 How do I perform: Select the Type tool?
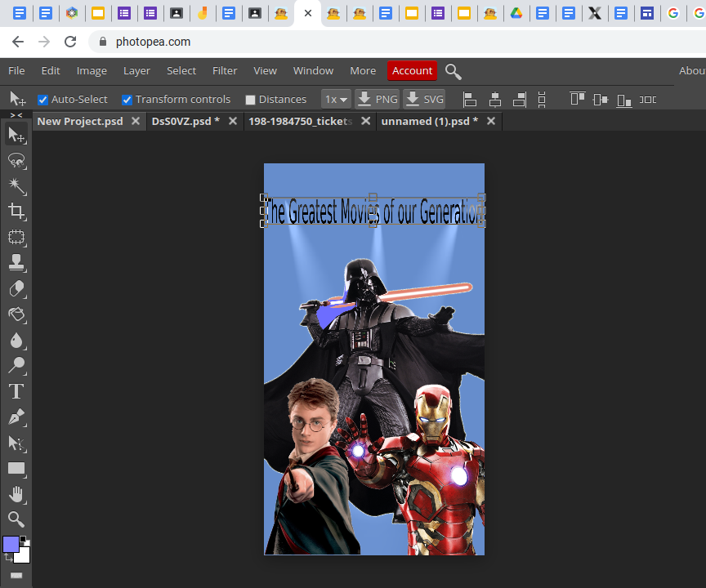[16, 391]
